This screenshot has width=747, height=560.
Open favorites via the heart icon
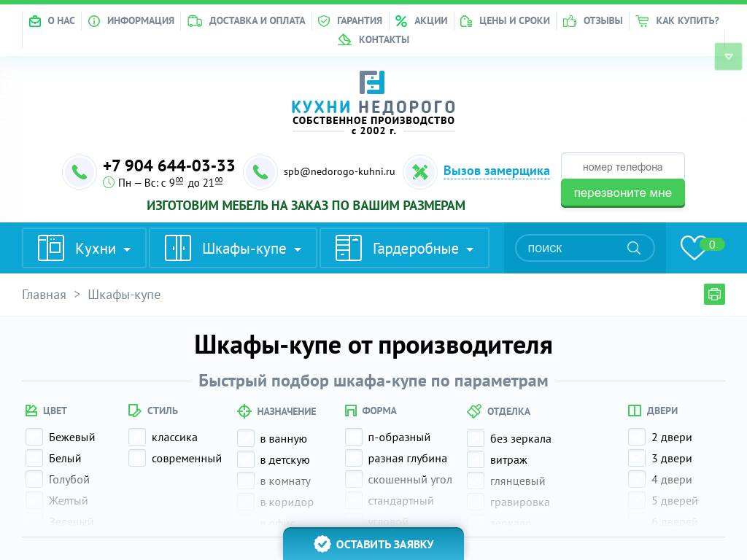(694, 248)
